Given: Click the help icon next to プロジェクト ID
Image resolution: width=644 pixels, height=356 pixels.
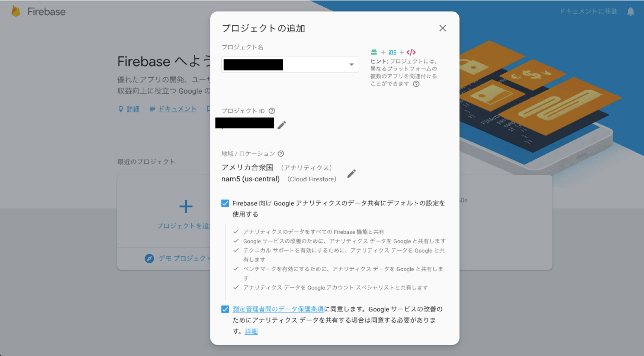Looking at the screenshot, I should (x=272, y=111).
